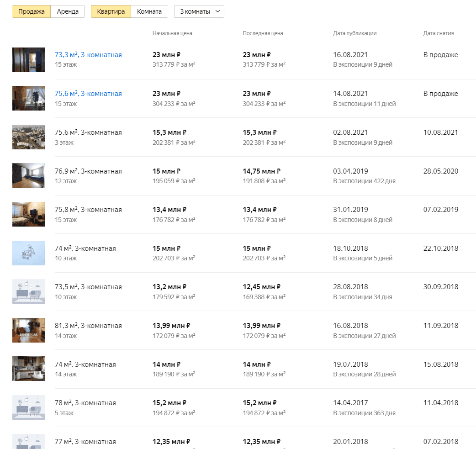Viewport: 476px width, 449px height.
Task: Click 'В экспозиции 422 дня' text
Action: (x=364, y=181)
